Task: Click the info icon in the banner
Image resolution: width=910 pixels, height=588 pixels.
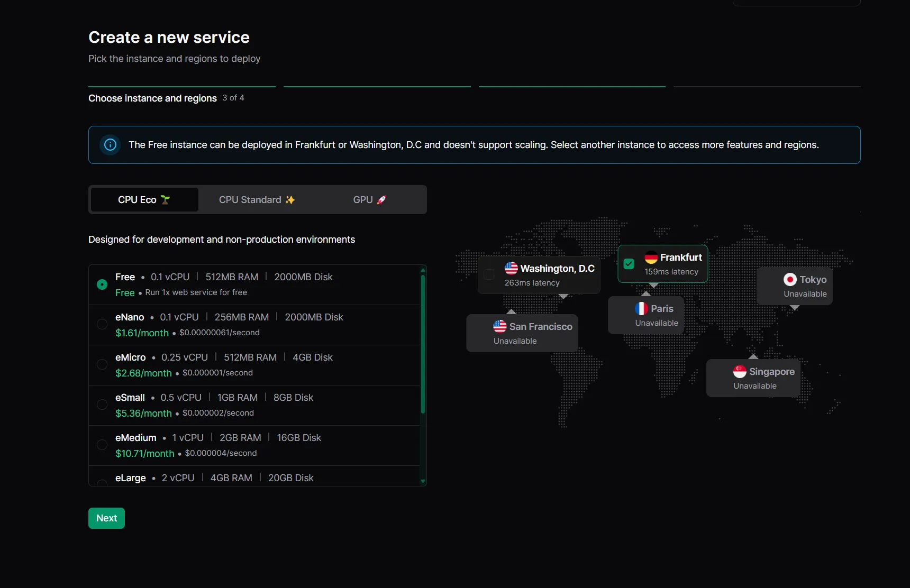Action: click(110, 144)
